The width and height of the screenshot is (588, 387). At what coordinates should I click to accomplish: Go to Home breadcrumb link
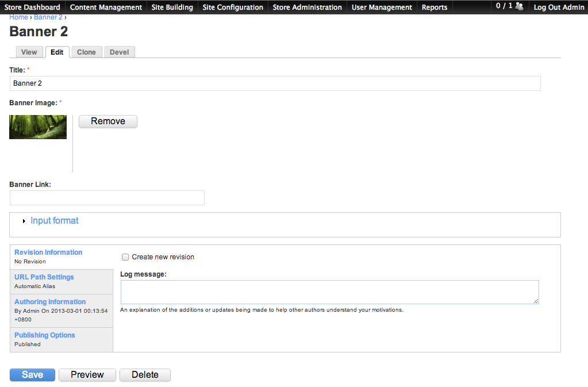[18, 17]
